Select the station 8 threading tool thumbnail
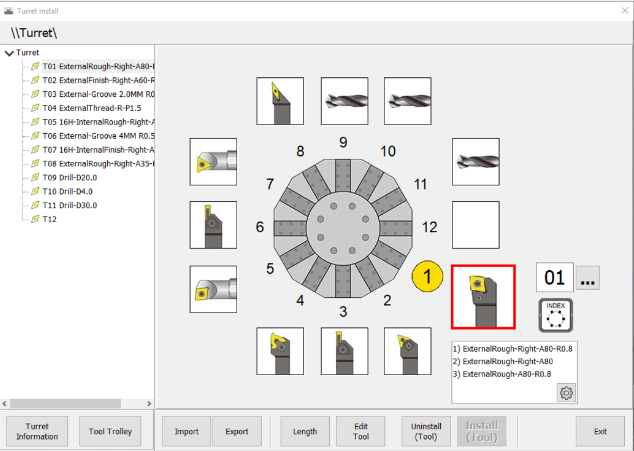This screenshot has width=634, height=451. click(280, 101)
